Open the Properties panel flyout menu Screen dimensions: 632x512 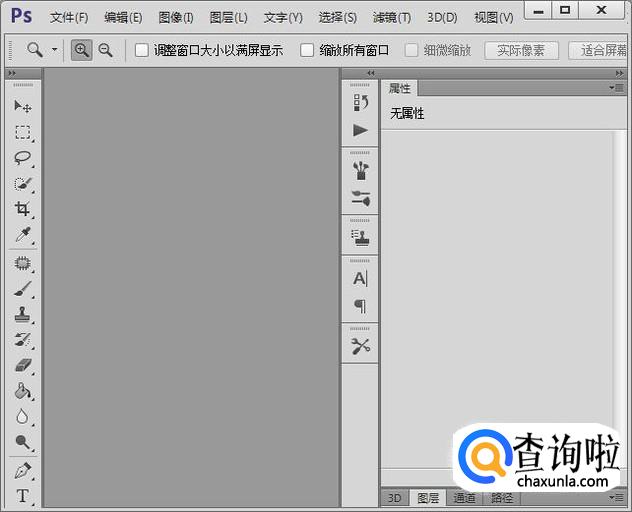(x=617, y=87)
